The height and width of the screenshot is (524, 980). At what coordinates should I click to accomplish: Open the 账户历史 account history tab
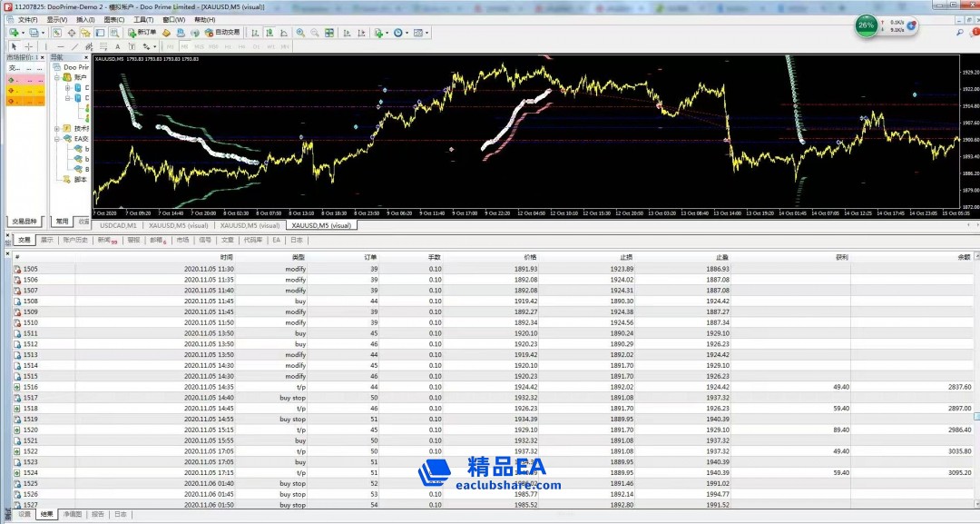click(75, 241)
